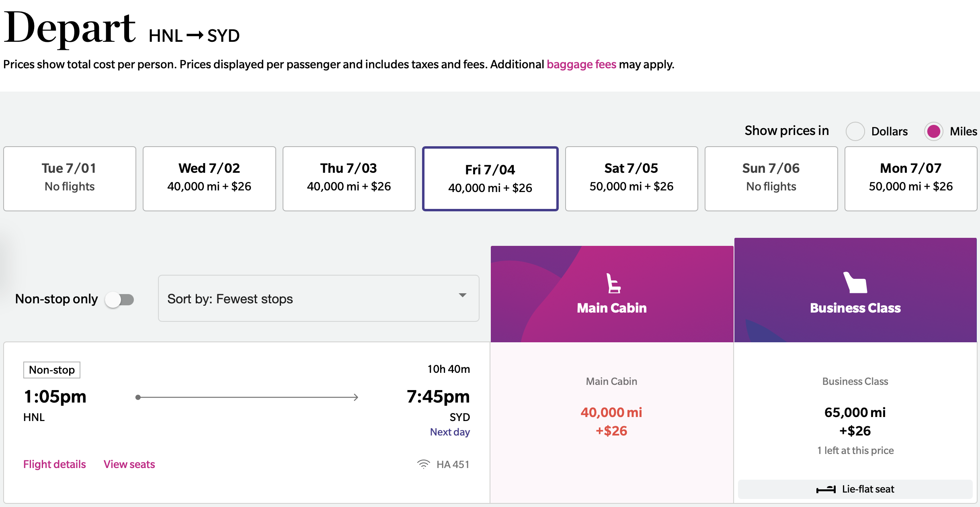Click View seats link
This screenshot has height=507, width=980.
click(x=129, y=464)
